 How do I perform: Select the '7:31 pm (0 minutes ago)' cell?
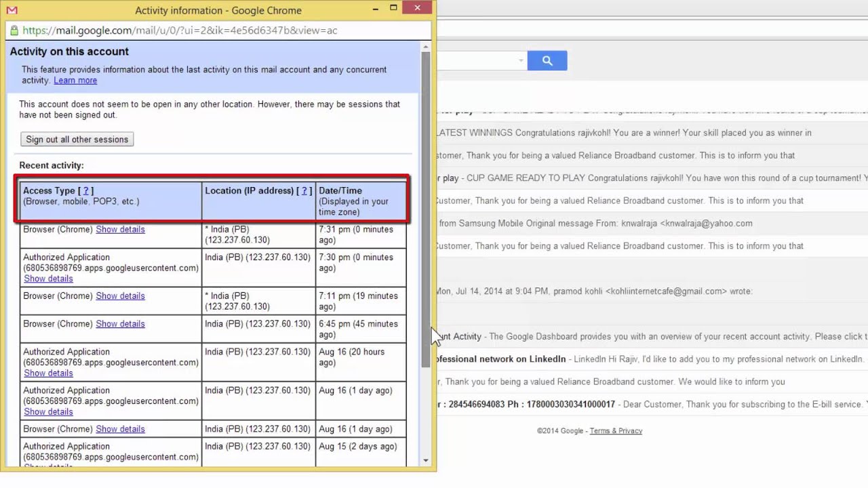click(x=361, y=235)
